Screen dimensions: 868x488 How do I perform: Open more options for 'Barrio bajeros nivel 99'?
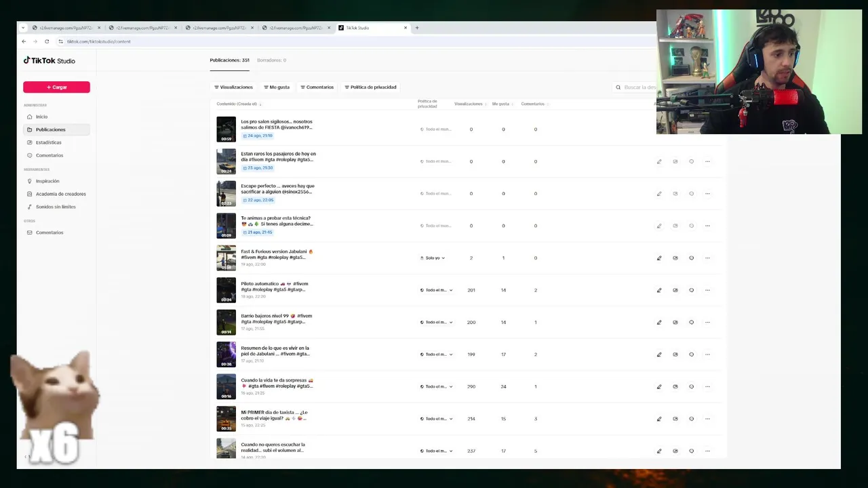(707, 323)
